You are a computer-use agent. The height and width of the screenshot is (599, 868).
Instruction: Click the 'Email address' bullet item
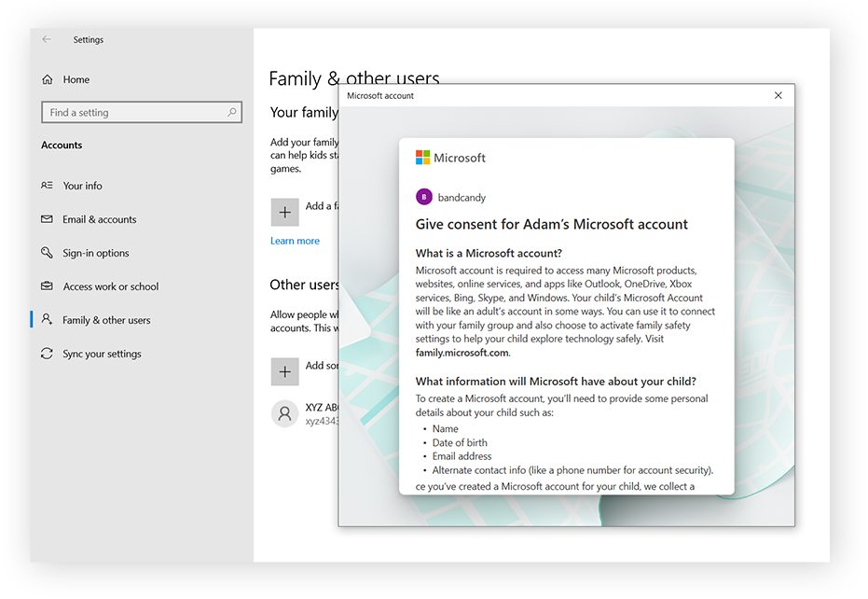(x=462, y=456)
